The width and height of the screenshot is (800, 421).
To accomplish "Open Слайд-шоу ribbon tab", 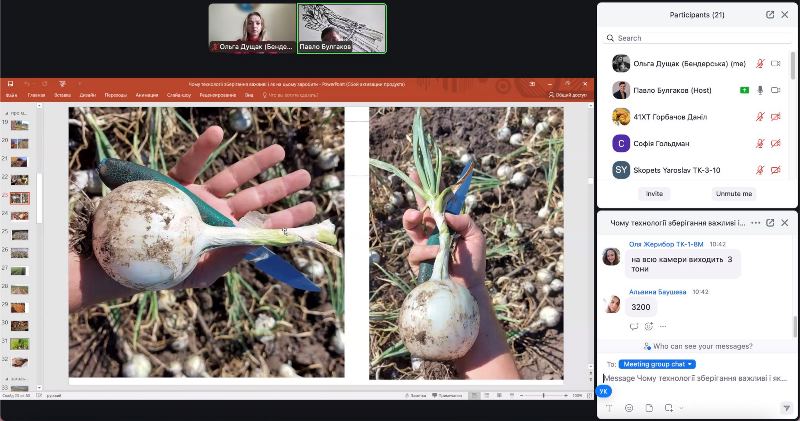I will click(x=179, y=95).
